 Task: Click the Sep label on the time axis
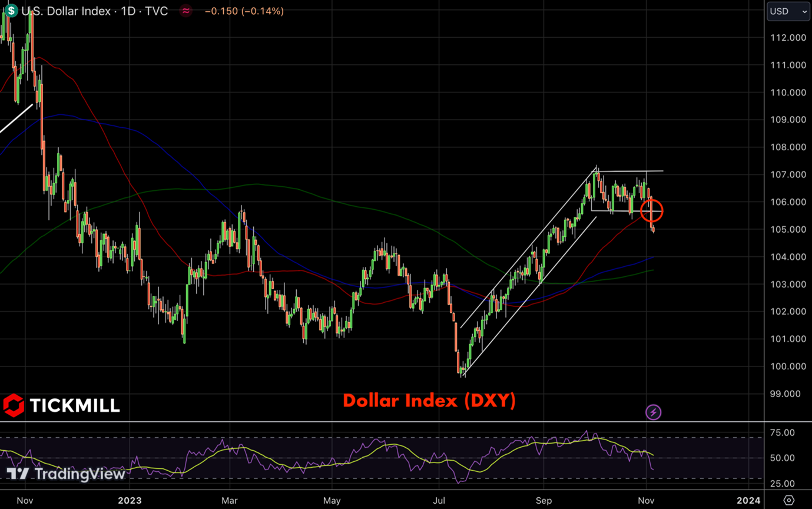click(543, 501)
